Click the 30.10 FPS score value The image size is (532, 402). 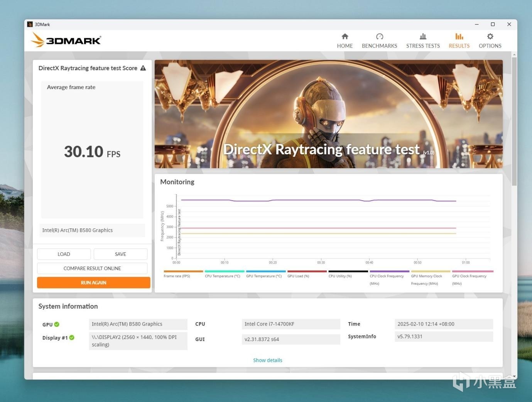point(92,152)
